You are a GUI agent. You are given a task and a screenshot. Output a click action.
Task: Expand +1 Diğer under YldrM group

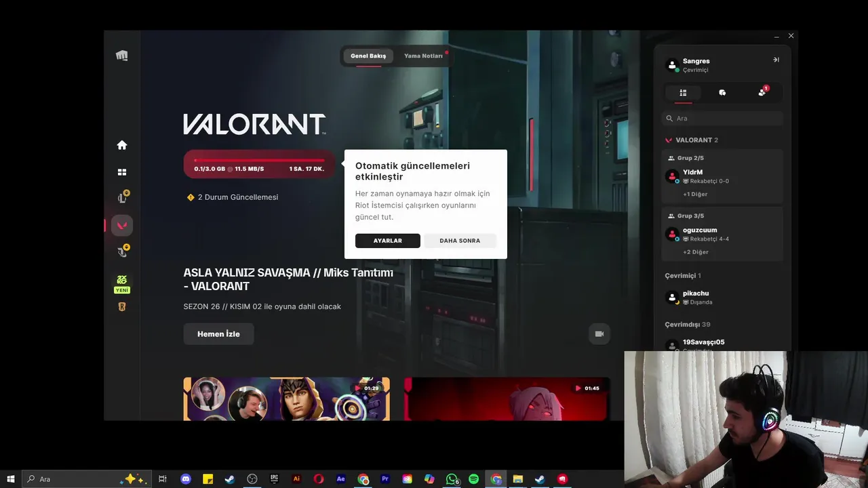coord(695,194)
